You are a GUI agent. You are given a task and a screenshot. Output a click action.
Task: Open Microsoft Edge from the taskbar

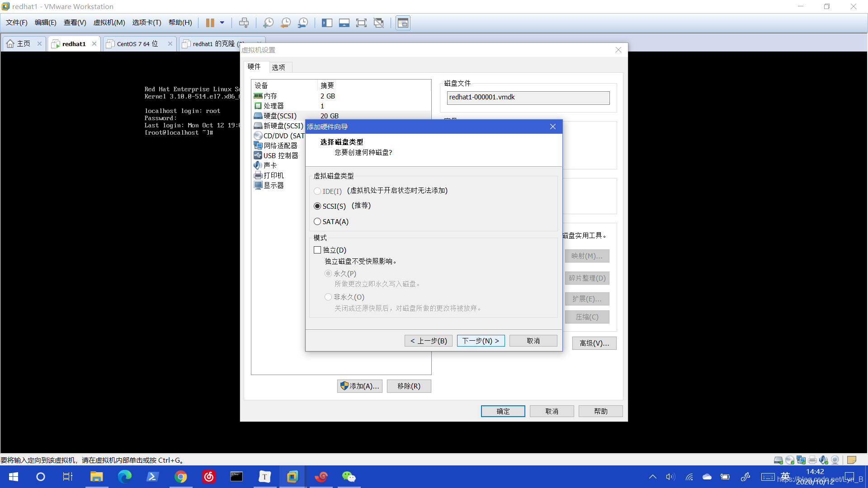coord(124,477)
